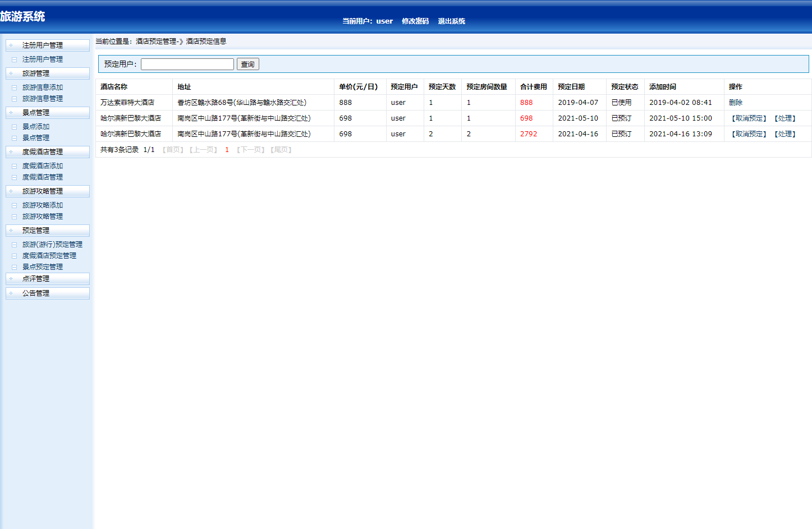The image size is (812, 529).
Task: Click the icon next to 景点添加
Action: (14, 127)
